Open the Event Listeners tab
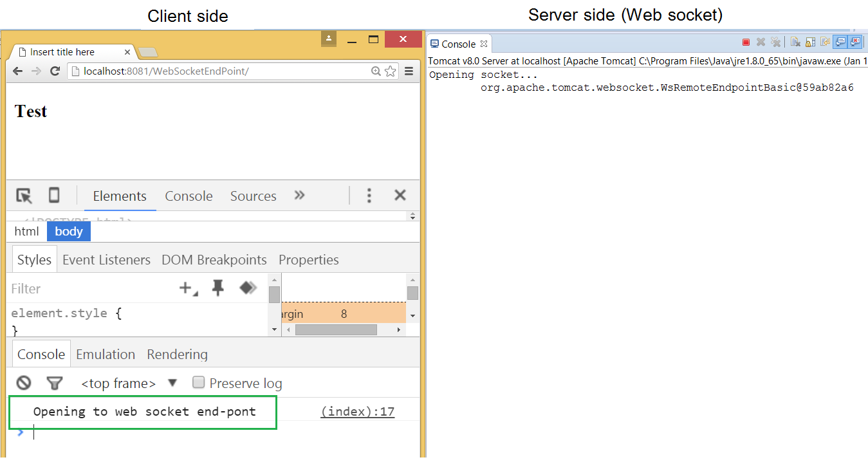 coord(106,259)
